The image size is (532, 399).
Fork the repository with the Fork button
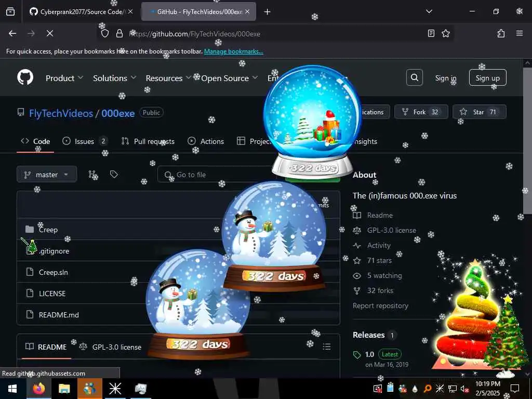tap(421, 112)
